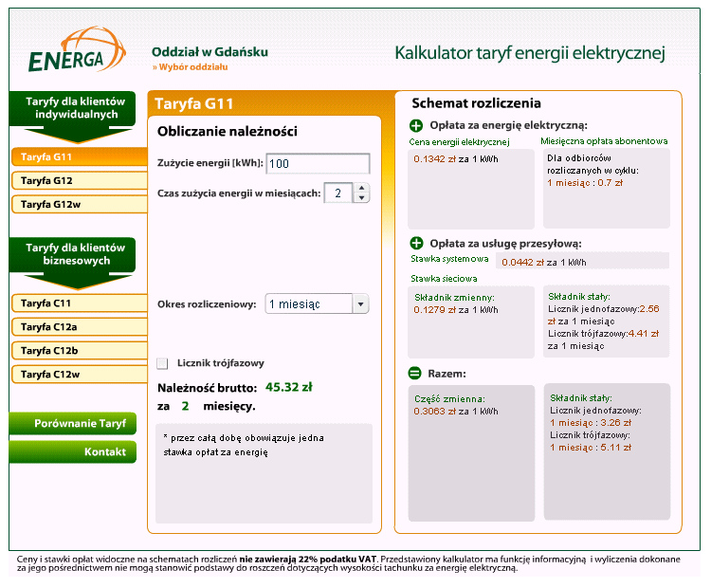Select the Taryfa G12w tab

(x=80, y=204)
